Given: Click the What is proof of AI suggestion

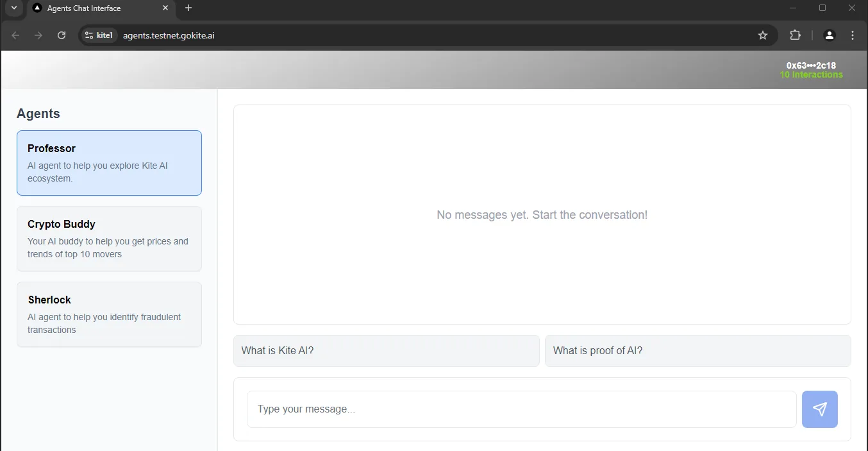Looking at the screenshot, I should point(697,351).
